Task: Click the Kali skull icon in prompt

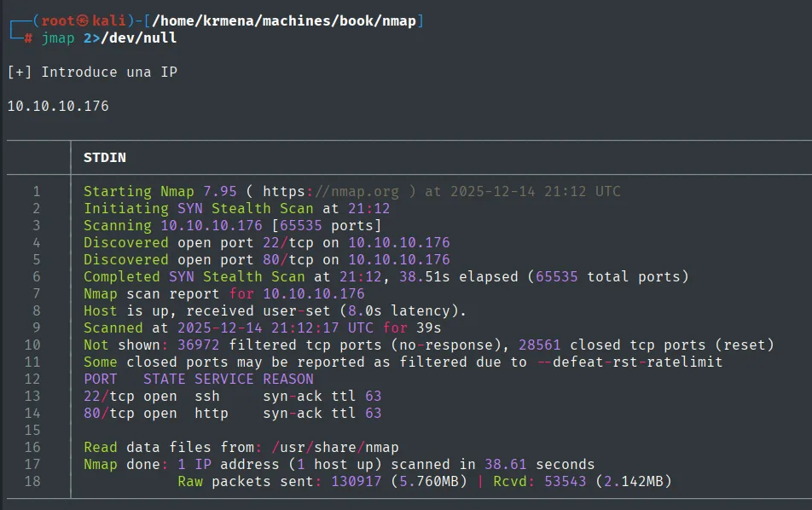Action: [x=83, y=20]
